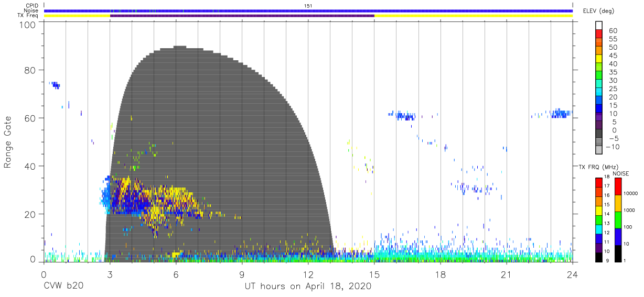Viewport: 644px width, 297px height.
Task: Click the '12' label on TX FRQ legend
Action: point(607,233)
